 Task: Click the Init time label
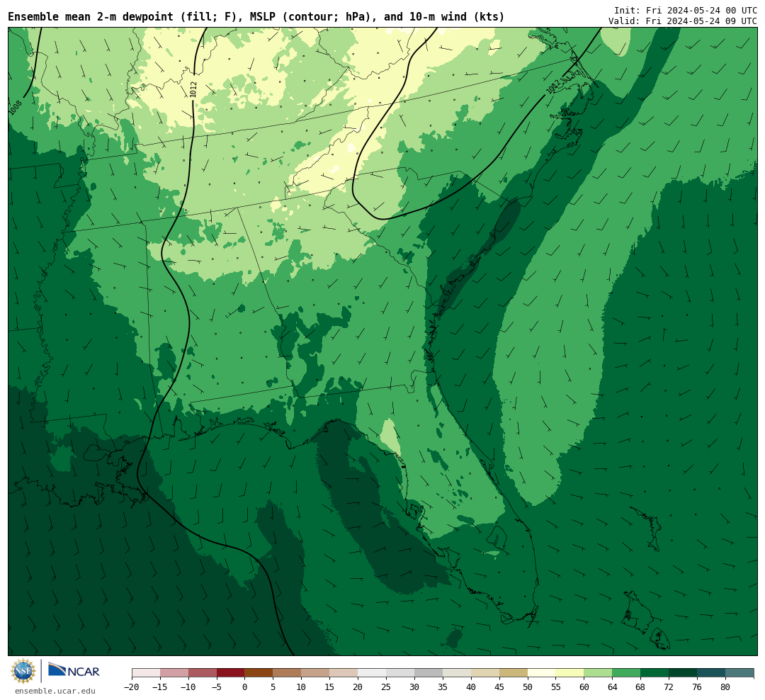(x=686, y=10)
